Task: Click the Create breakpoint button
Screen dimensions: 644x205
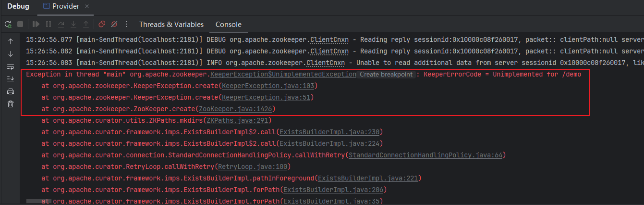Action: [386, 74]
